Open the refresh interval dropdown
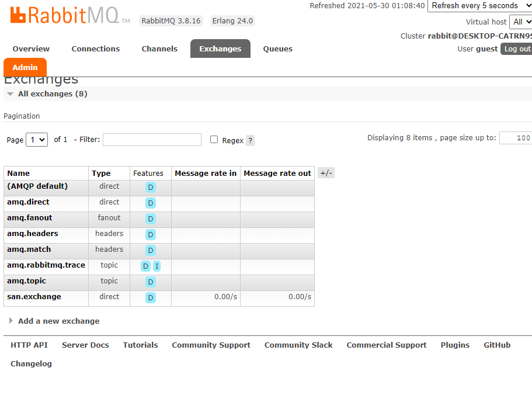532x409 pixels. (x=479, y=6)
